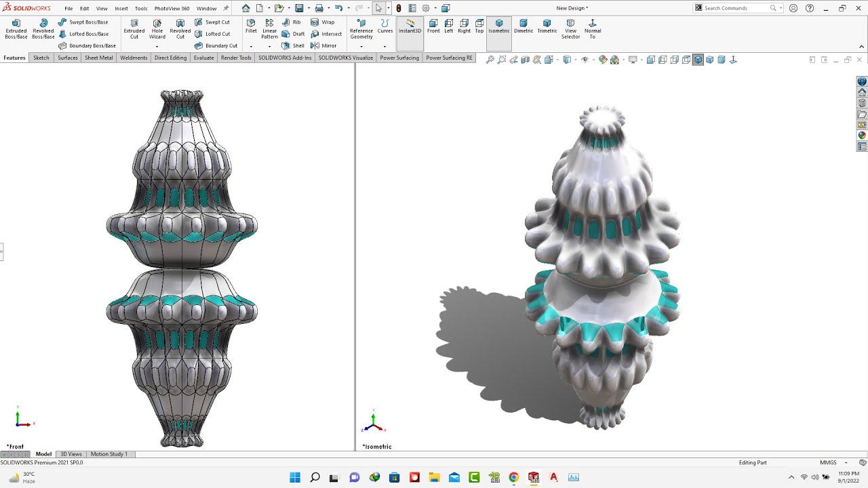
Task: Click the Home icon in the title bar
Action: (x=245, y=8)
